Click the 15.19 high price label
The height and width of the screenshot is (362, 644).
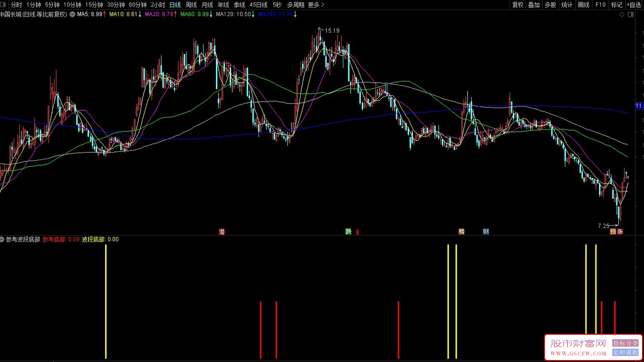[332, 31]
